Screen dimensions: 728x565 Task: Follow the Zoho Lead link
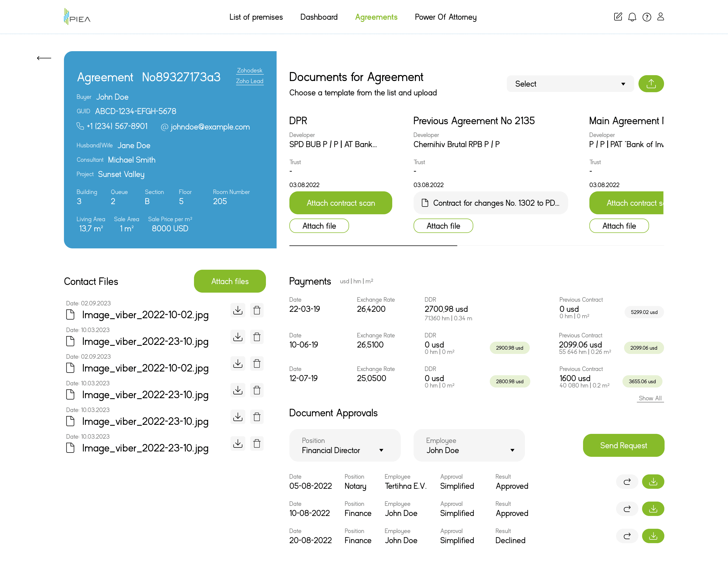click(x=250, y=81)
